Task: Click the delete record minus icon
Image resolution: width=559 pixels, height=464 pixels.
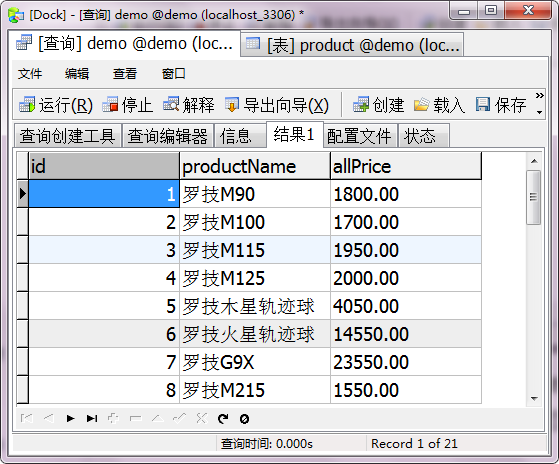Action: click(x=136, y=418)
